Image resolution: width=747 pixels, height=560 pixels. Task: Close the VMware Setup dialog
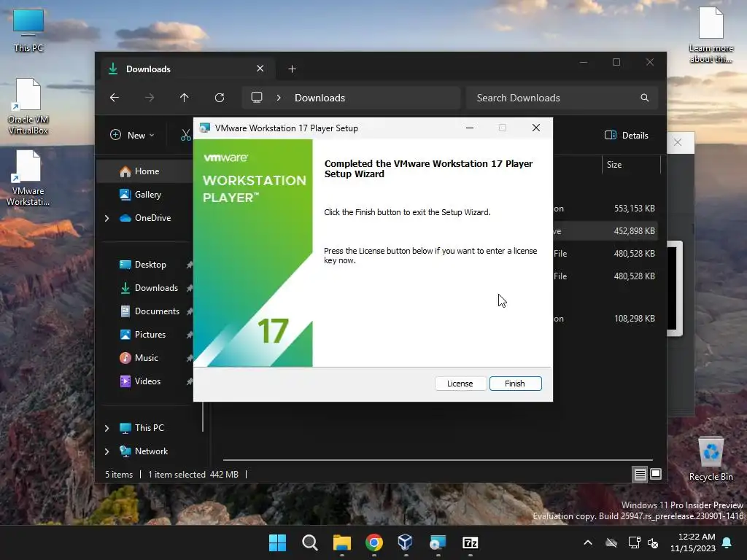coord(536,128)
